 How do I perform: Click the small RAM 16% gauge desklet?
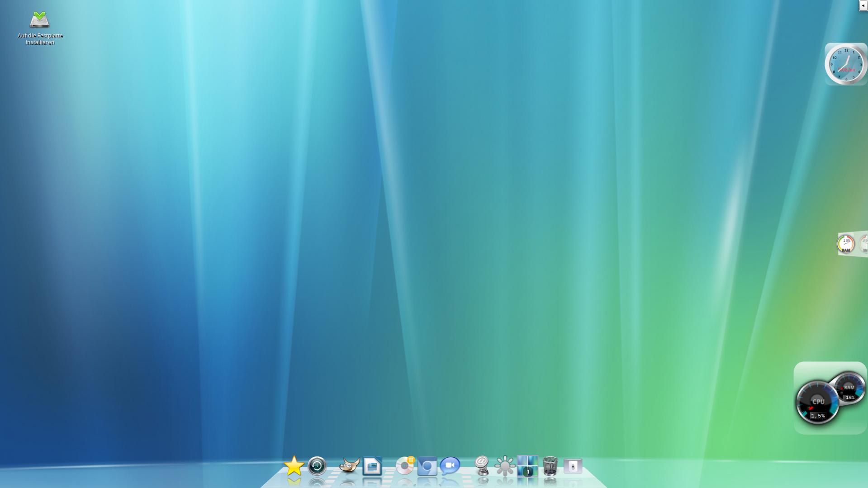(846, 244)
